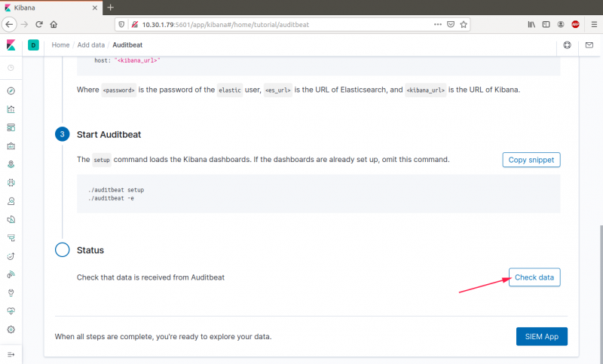The width and height of the screenshot is (603, 364).
Task: Go to Home in the breadcrumb
Action: click(x=60, y=45)
